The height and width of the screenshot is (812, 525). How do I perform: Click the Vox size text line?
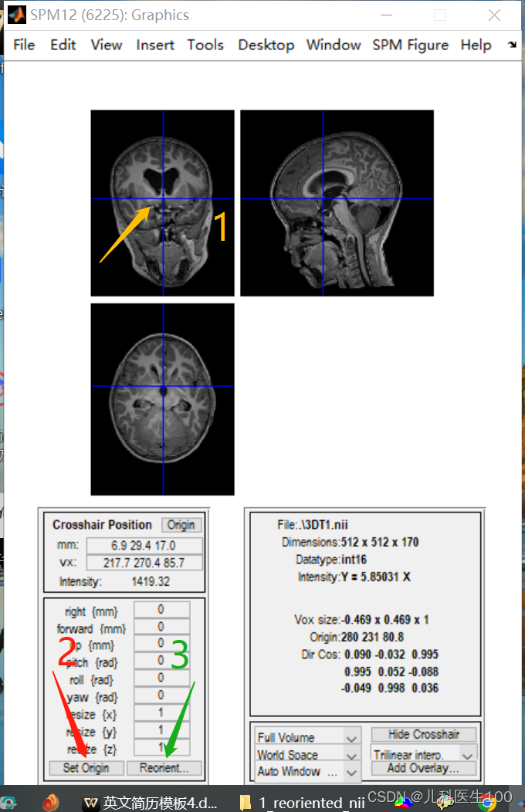tap(361, 619)
